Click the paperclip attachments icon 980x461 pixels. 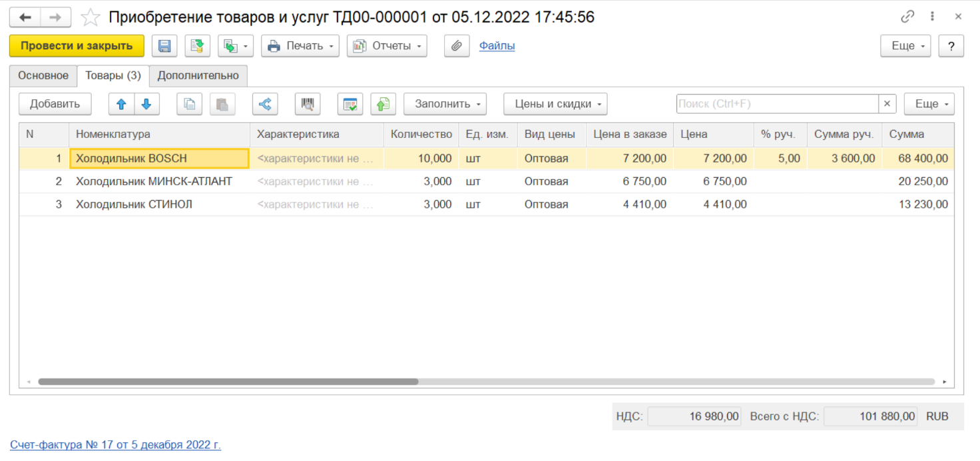pos(457,46)
